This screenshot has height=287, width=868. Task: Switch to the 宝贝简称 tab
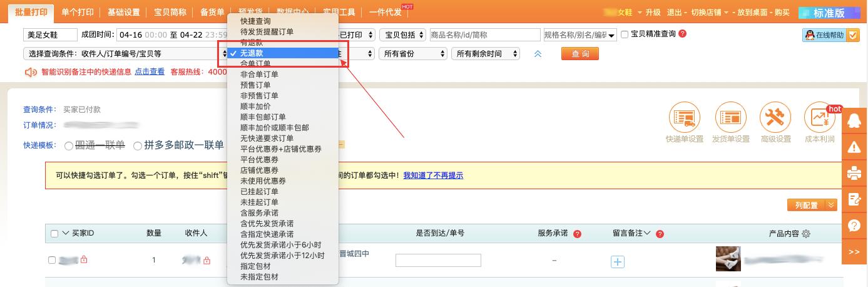tap(170, 12)
